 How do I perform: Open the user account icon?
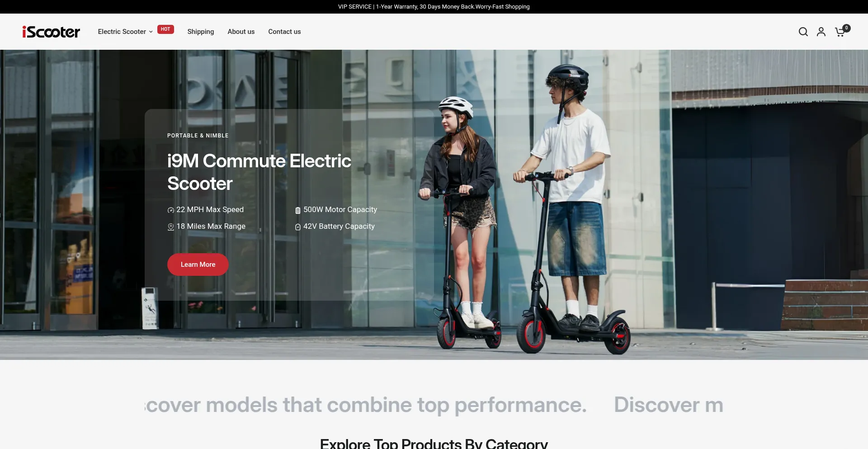click(x=821, y=32)
